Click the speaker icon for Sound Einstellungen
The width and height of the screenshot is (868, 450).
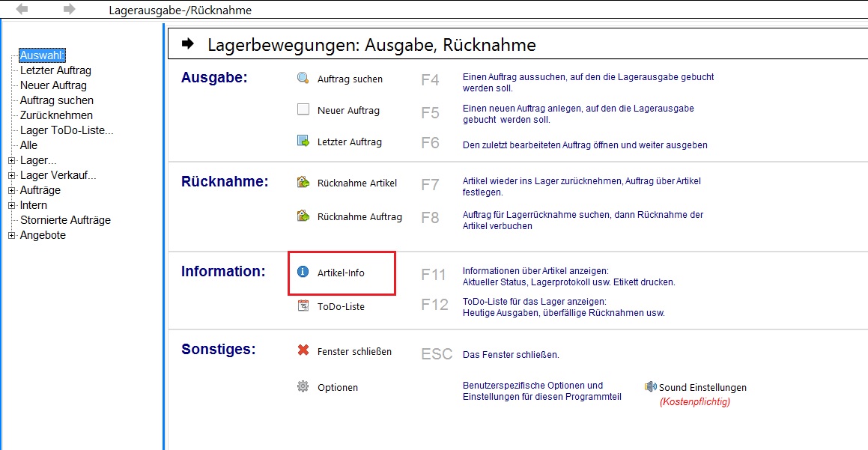651,386
